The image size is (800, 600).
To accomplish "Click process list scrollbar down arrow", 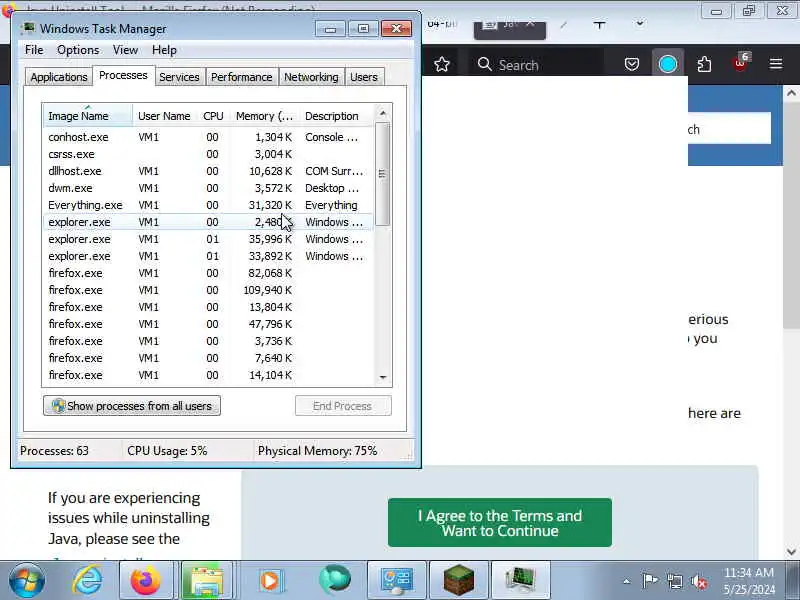I will click(x=383, y=378).
